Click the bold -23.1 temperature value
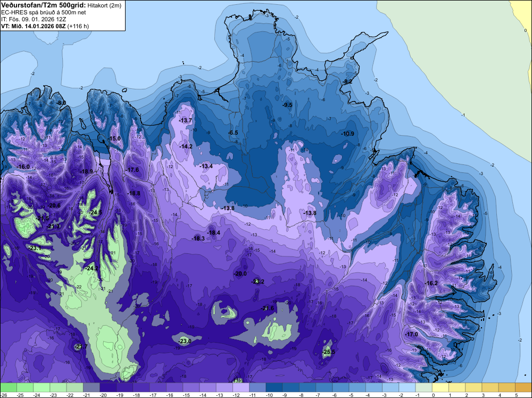Image resolution: width=532 pixels, height=398 pixels. tap(35, 248)
